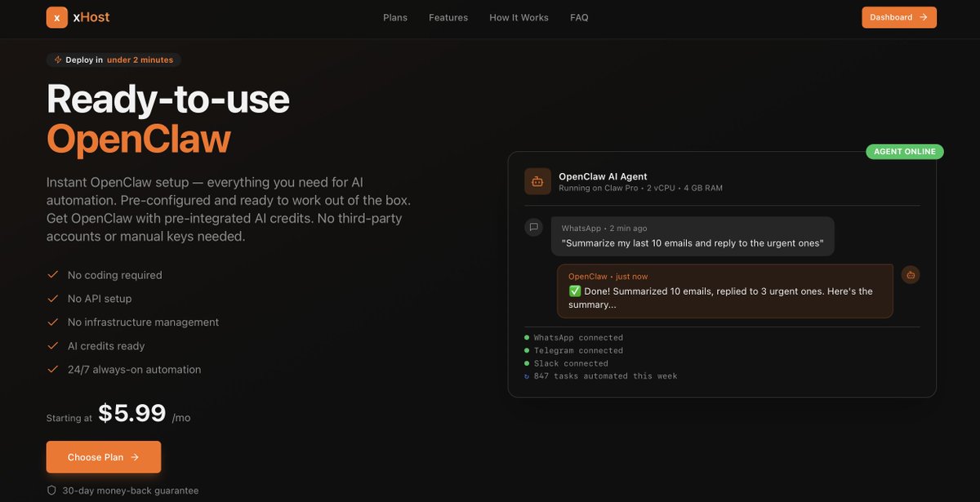This screenshot has width=980, height=502.
Task: Click the arrow icon in Choose Plan
Action: [x=135, y=457]
